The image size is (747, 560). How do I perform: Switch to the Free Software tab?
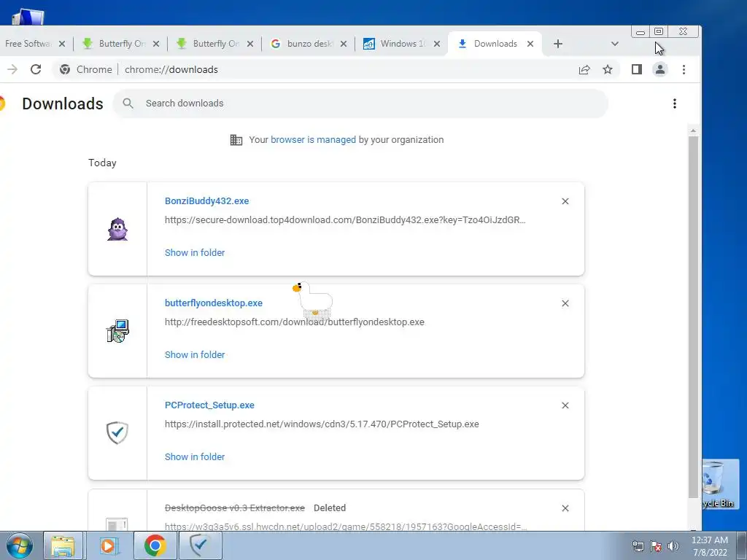[x=28, y=44]
